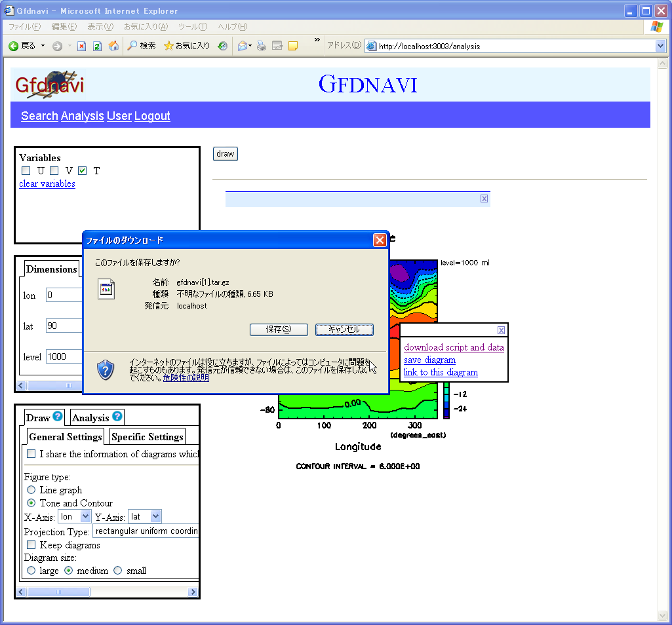Open the Y-Axis lat dropdown

coord(145,517)
